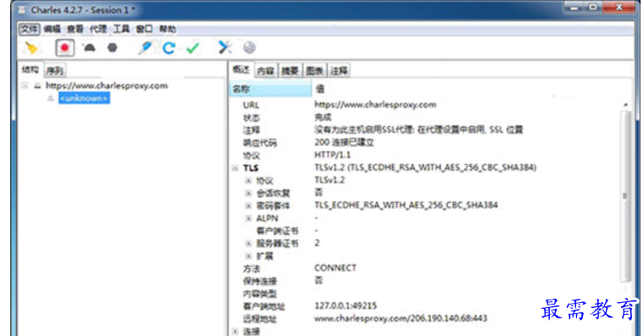
Task: Expand the 连接 section at the bottom
Action: 235,331
